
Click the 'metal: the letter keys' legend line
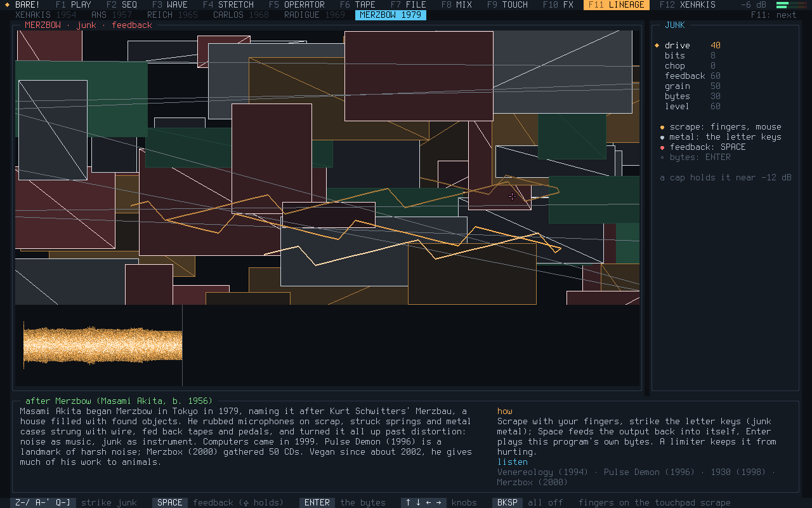(x=721, y=137)
